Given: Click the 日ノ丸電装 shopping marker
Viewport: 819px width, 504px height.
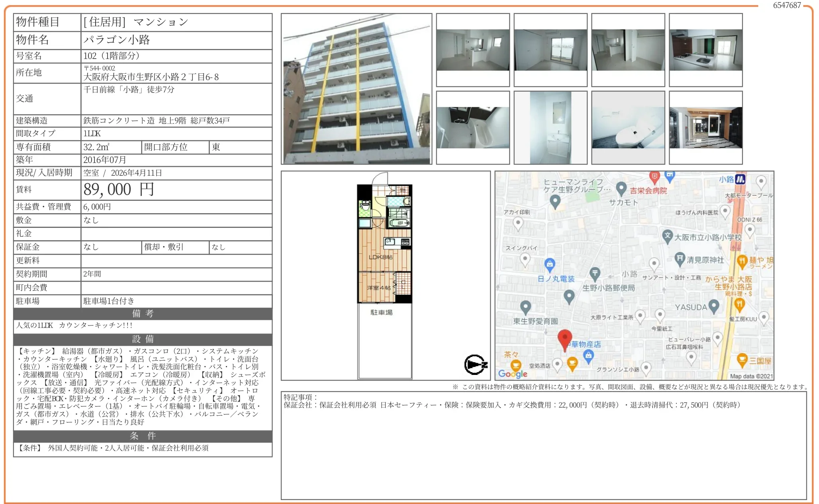Looking at the screenshot, I should click(x=550, y=264).
